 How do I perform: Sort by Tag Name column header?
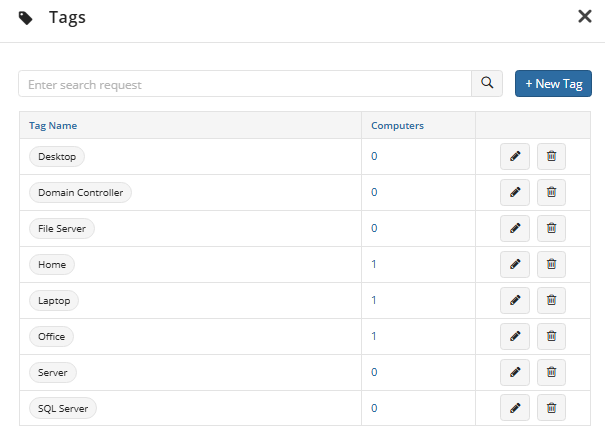click(53, 126)
